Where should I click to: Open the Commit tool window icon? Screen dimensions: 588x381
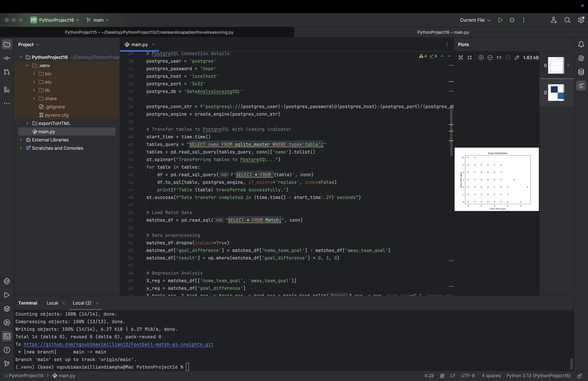[x=7, y=58]
